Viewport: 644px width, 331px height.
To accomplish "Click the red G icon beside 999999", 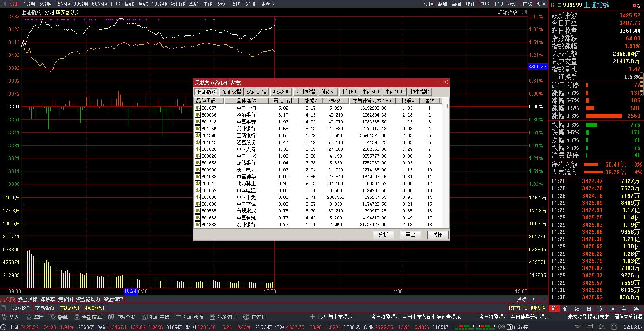I will click(553, 5).
